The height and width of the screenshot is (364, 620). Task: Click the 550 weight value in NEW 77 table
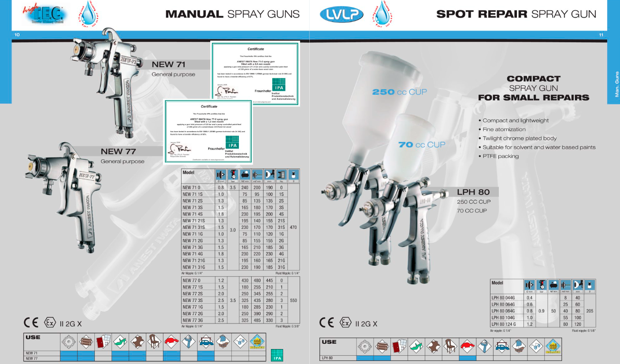pyautogui.click(x=294, y=300)
